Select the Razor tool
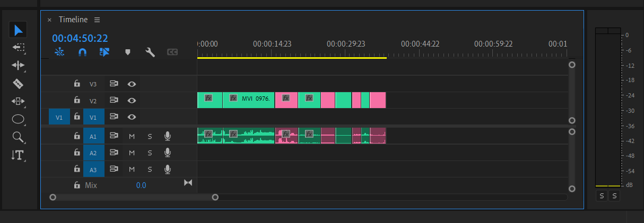This screenshot has height=223, width=644. (x=18, y=84)
